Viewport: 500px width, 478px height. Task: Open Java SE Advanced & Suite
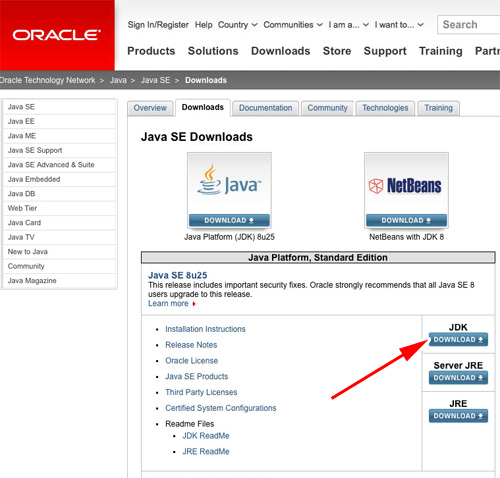tap(59, 165)
